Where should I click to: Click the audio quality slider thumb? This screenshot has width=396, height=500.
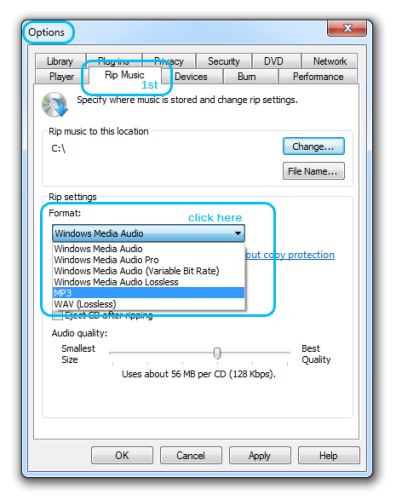coord(217,353)
